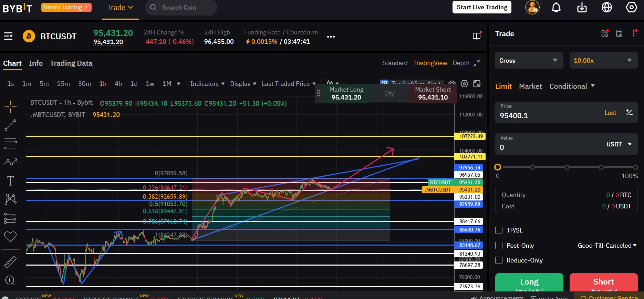644x299 pixels.
Task: Open the Cross margin mode dropdown
Action: click(x=529, y=60)
